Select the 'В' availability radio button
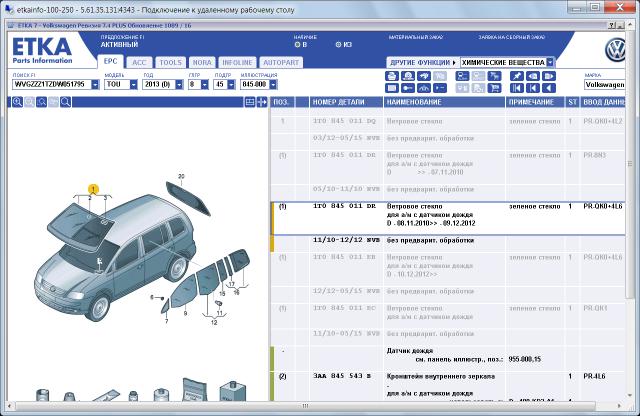 coord(297,44)
